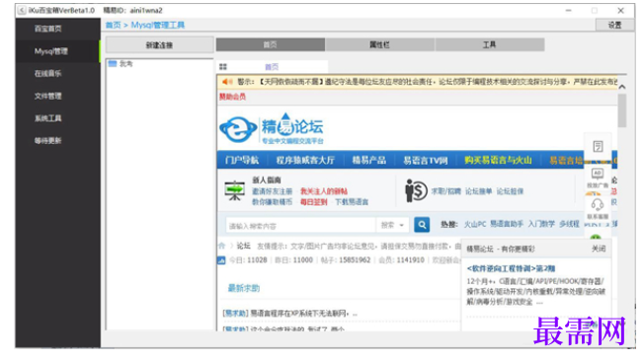Open 程序猿威客大厅 in the nav bar
This screenshot has width=644, height=362.
(305, 161)
